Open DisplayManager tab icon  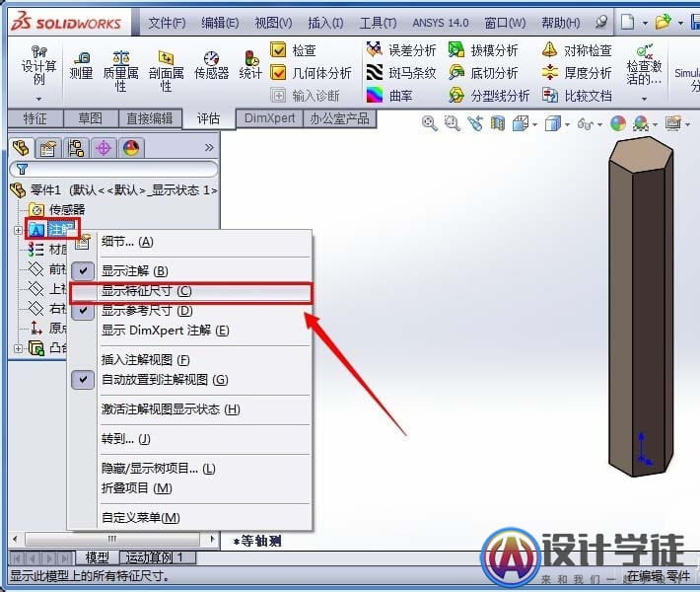coord(131,148)
